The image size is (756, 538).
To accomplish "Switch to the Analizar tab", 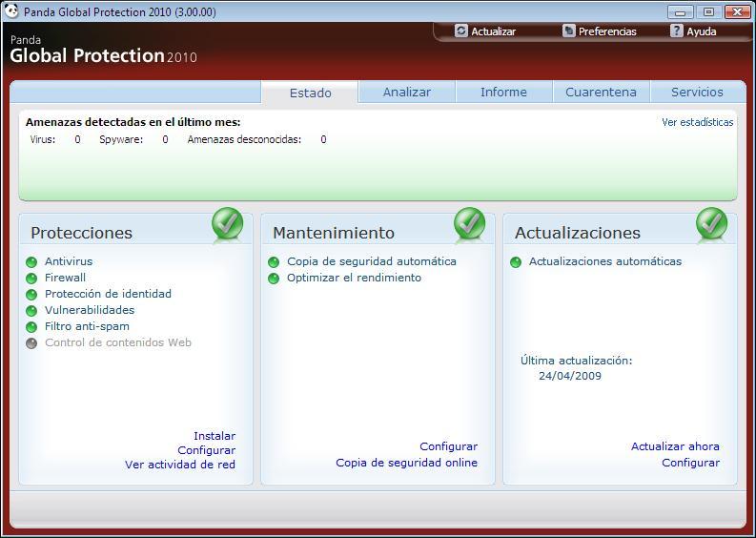I will click(x=407, y=93).
